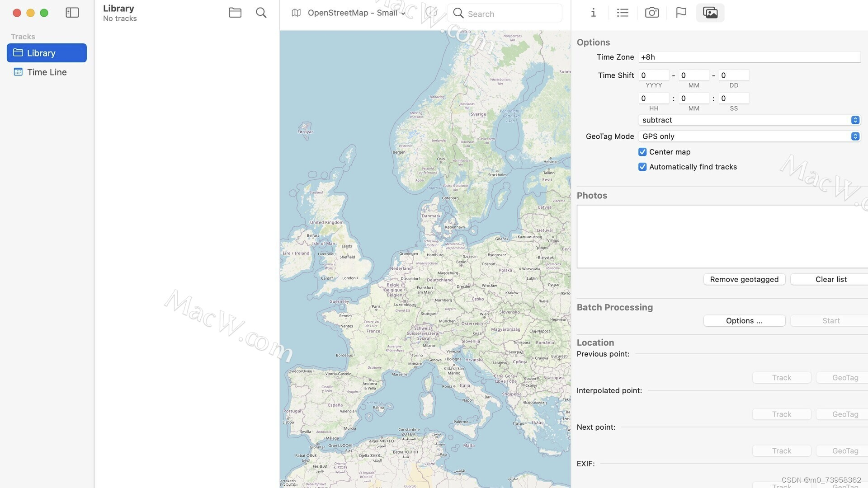
Task: Click the Clear list button
Action: click(x=830, y=279)
